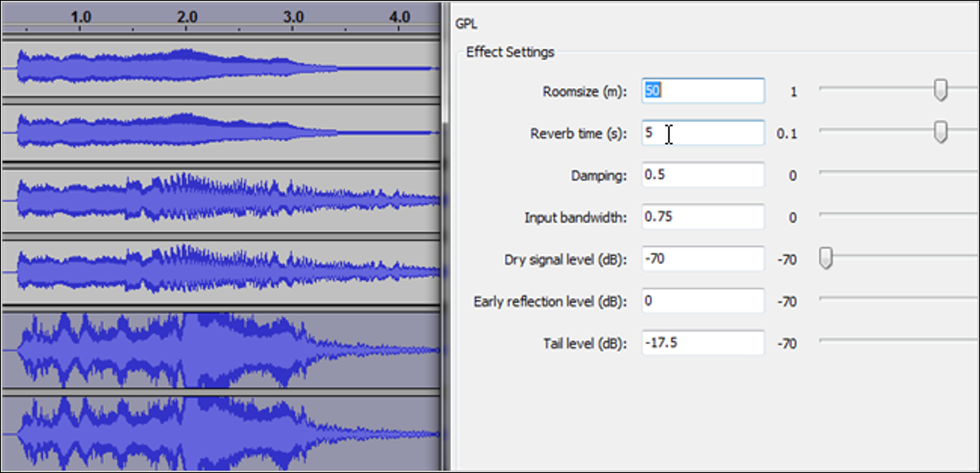Click the first track's lower waveform channel
Image resolution: width=980 pixels, height=473 pixels.
pos(220,132)
